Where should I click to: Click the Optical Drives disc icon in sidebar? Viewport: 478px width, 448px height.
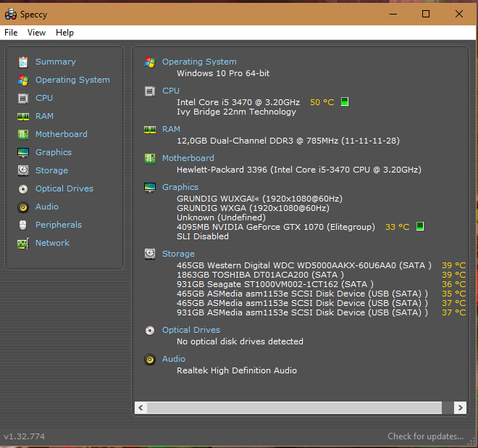pyautogui.click(x=23, y=189)
